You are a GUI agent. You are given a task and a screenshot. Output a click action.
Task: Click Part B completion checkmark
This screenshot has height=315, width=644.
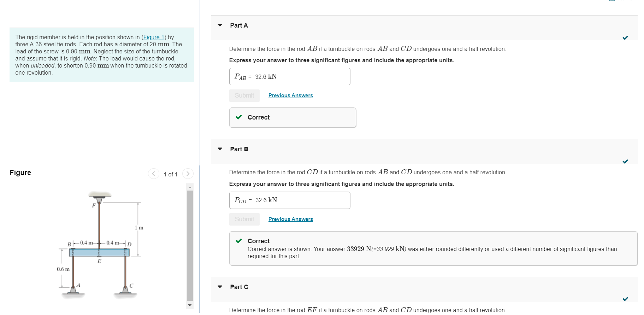point(625,162)
